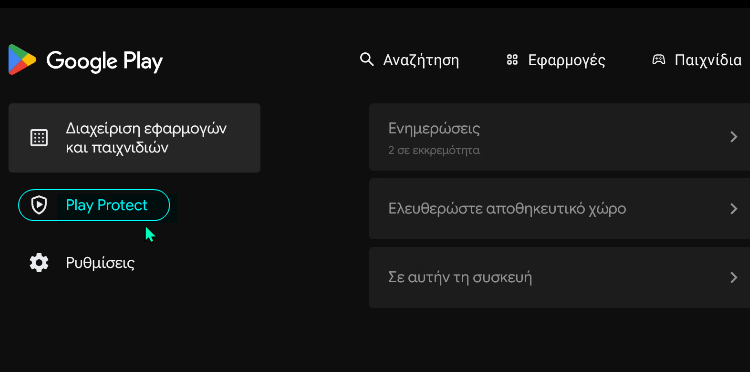The image size is (750, 372).
Task: Open the Αναζήτηση tab label
Action: point(421,61)
